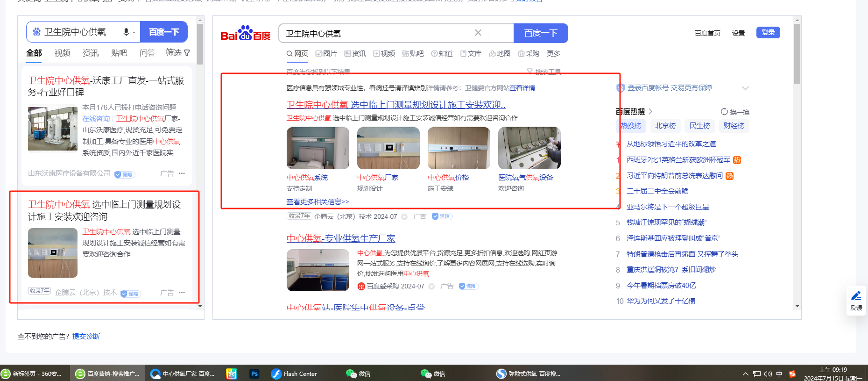Image resolution: width=868 pixels, height=381 pixels.
Task: Toggle the 中 input method indicator
Action: click(x=779, y=374)
